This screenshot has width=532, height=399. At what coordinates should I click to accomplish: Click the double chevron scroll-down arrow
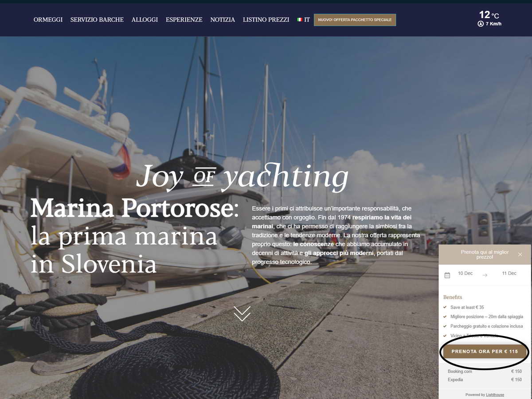point(242,313)
